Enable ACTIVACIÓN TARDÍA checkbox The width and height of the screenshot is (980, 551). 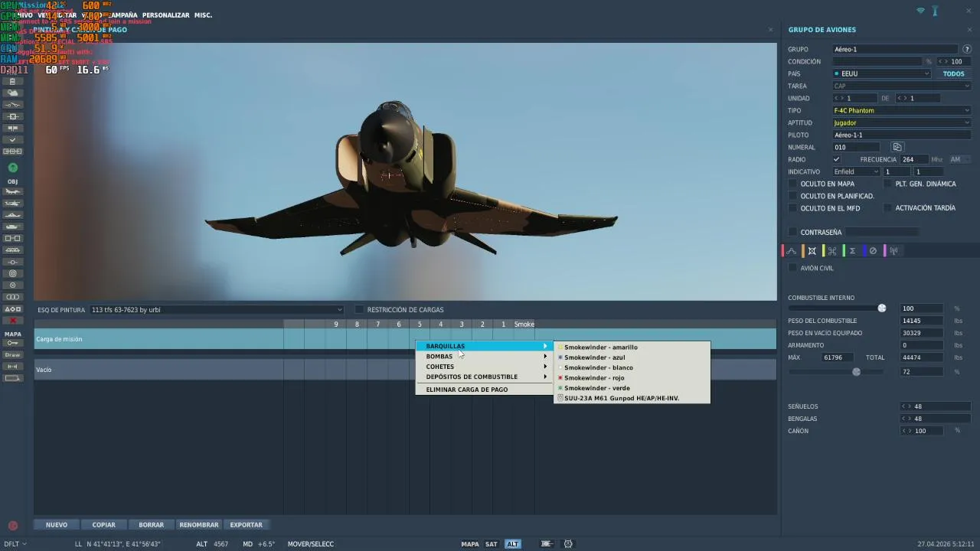(x=888, y=208)
